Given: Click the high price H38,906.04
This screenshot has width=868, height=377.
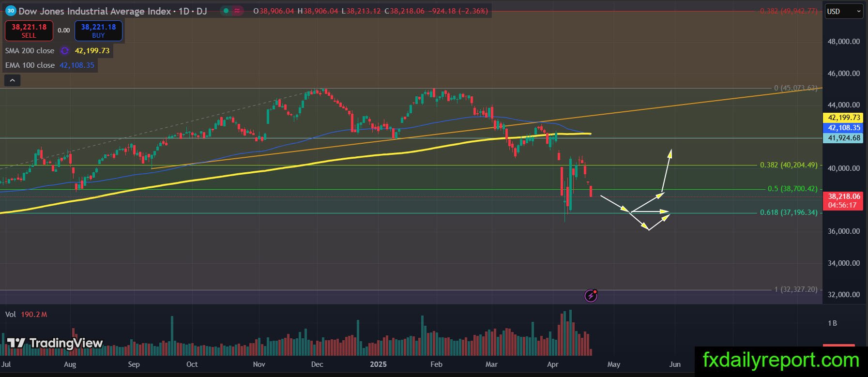Looking at the screenshot, I should click(318, 11).
